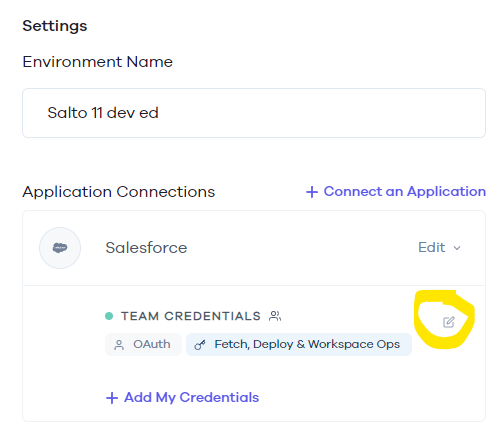This screenshot has width=499, height=432.
Task: Click the user icon in the OAuth badge
Action: pos(119,345)
